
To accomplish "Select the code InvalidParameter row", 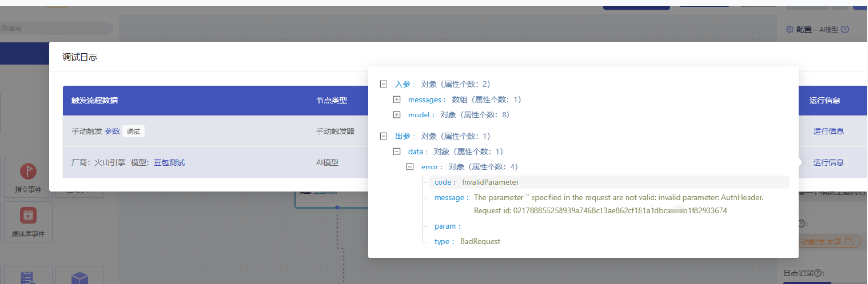I will [x=609, y=182].
